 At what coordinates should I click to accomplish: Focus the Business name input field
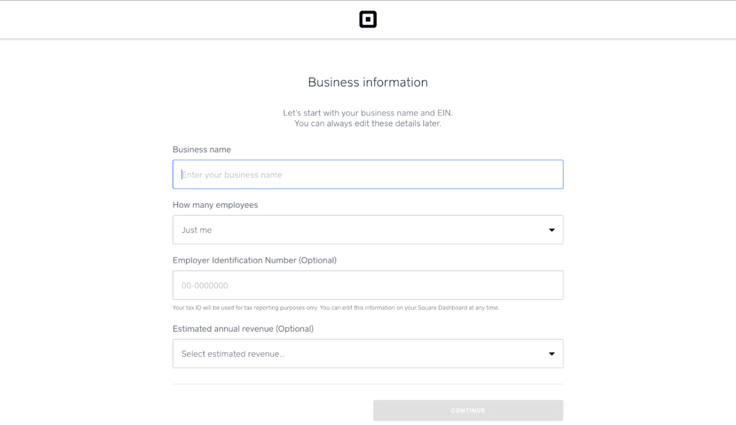point(368,174)
